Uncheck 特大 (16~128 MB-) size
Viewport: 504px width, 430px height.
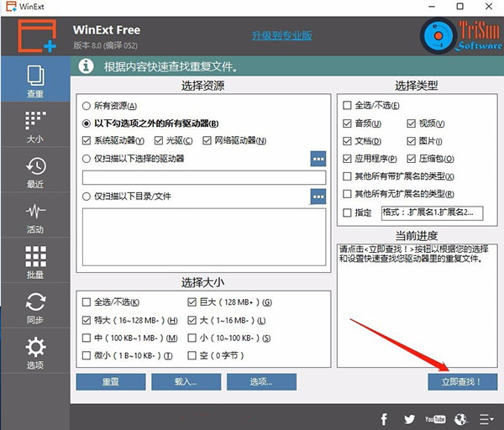point(87,320)
